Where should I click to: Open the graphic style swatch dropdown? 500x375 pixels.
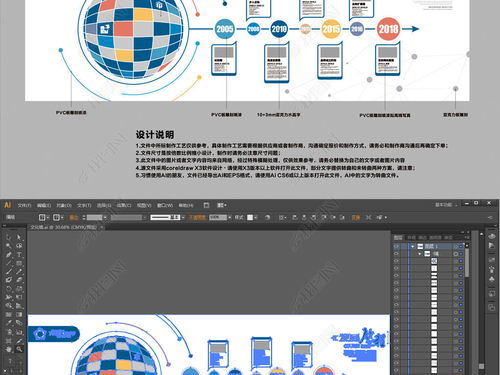(x=256, y=217)
